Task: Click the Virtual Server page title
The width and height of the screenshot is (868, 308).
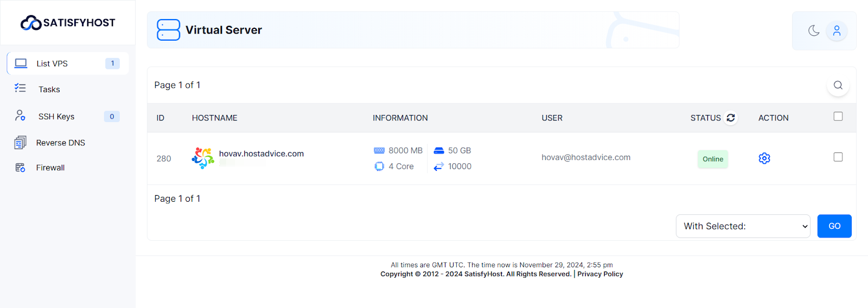Action: point(224,30)
